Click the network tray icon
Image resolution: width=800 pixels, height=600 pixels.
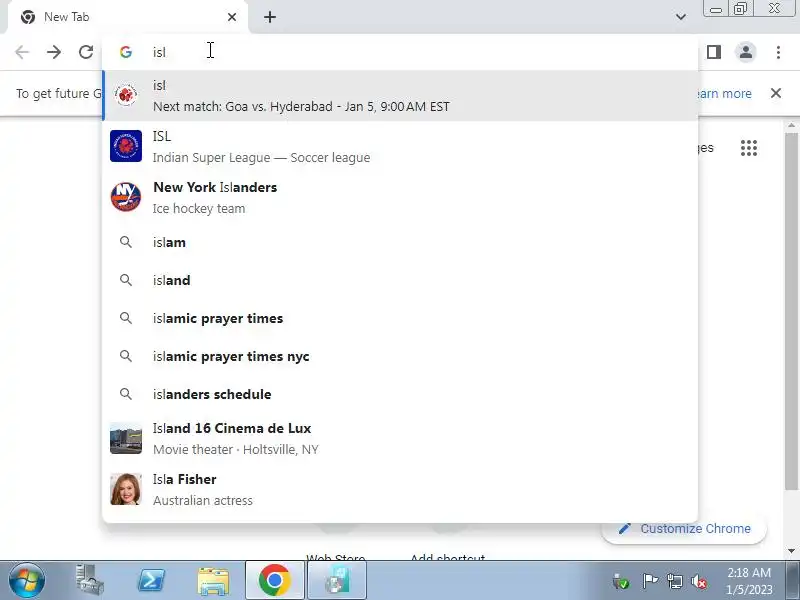(674, 581)
